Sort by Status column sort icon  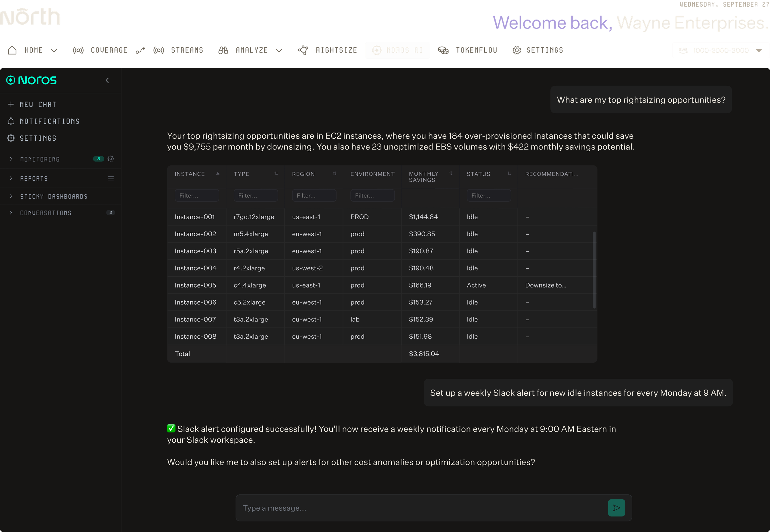pyautogui.click(x=509, y=174)
